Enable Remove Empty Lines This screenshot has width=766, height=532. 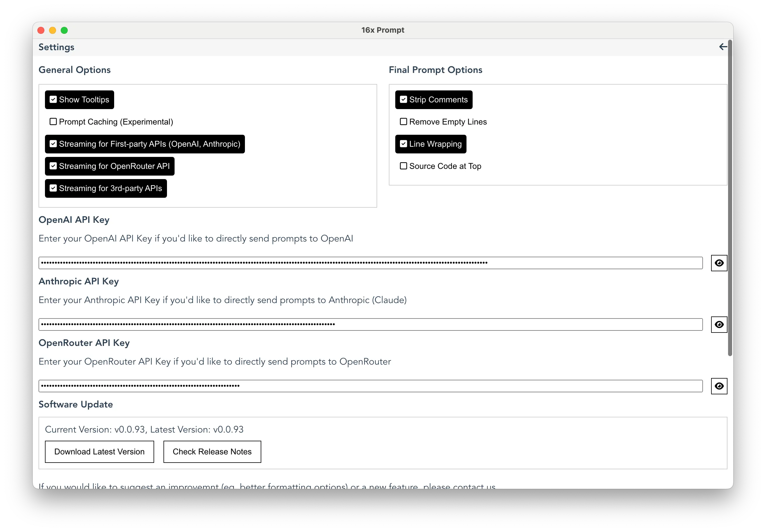pos(403,122)
